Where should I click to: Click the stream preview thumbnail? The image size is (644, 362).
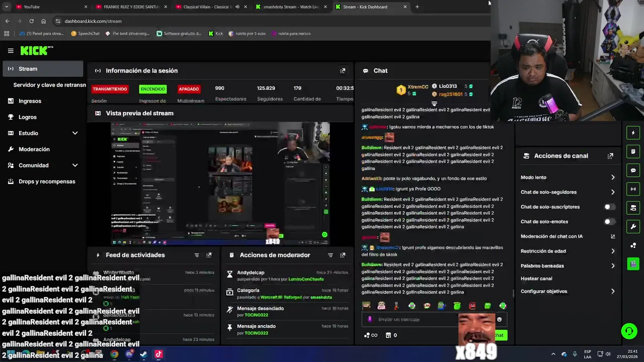click(220, 184)
